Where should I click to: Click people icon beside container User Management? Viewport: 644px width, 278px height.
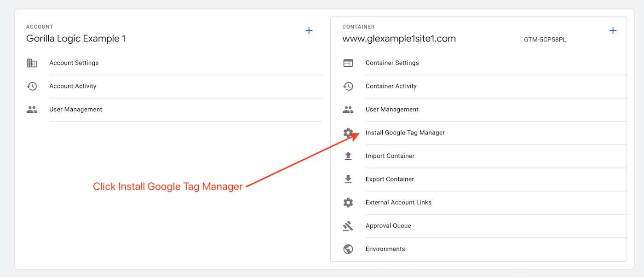348,110
